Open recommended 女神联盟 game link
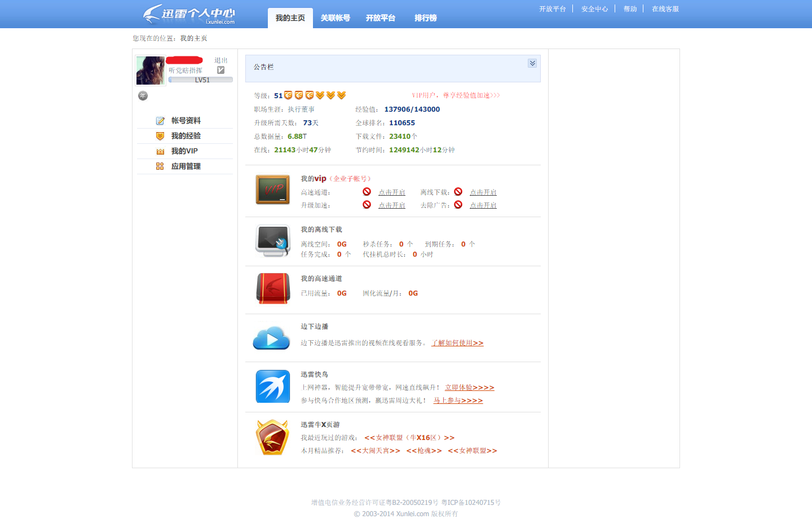The height and width of the screenshot is (519, 812). (473, 451)
